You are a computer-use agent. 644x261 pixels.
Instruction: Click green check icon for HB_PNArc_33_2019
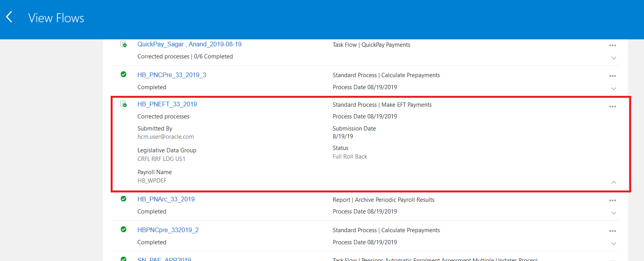124,199
